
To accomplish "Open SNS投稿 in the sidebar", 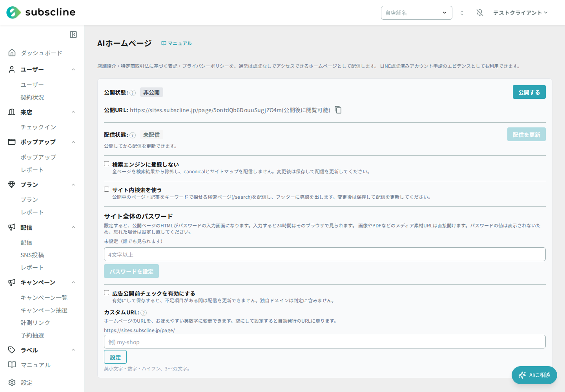I will [32, 255].
